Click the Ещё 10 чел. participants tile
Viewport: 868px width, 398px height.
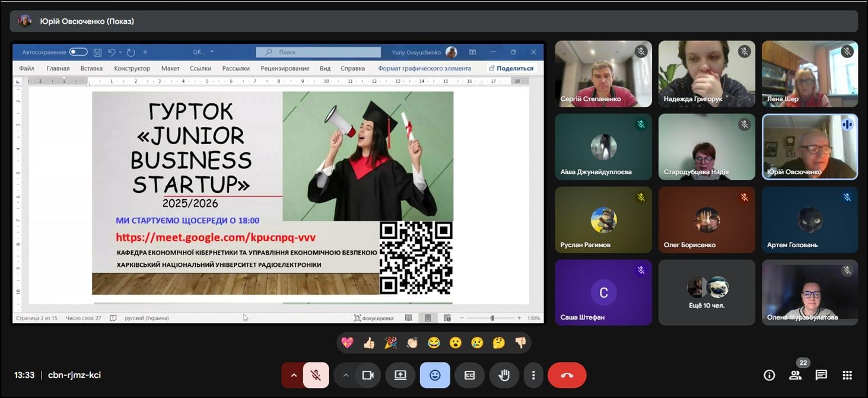tap(706, 292)
